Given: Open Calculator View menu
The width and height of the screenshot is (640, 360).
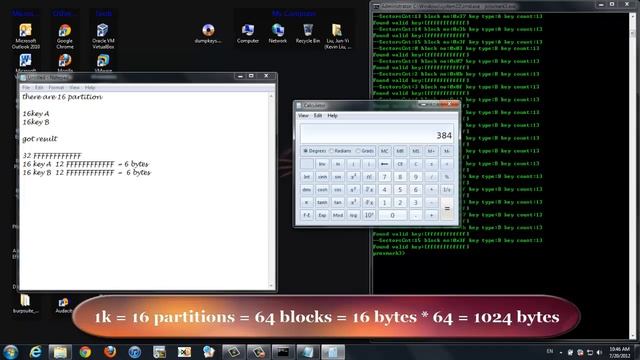Looking at the screenshot, I should [x=303, y=116].
